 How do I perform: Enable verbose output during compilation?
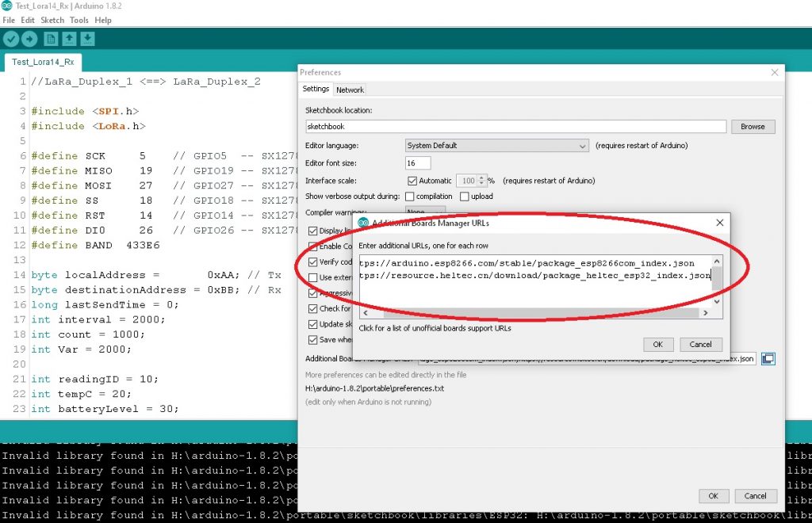(410, 197)
